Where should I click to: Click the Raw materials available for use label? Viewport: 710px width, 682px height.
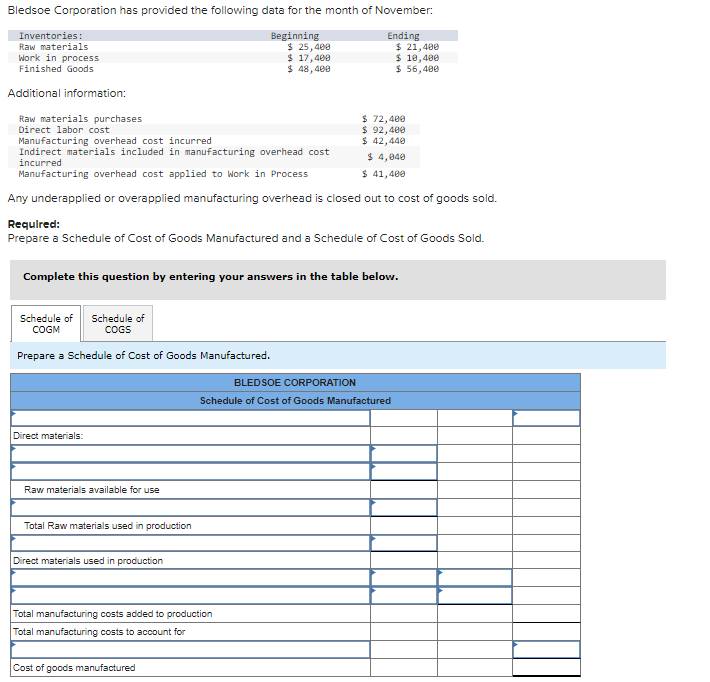click(x=92, y=490)
